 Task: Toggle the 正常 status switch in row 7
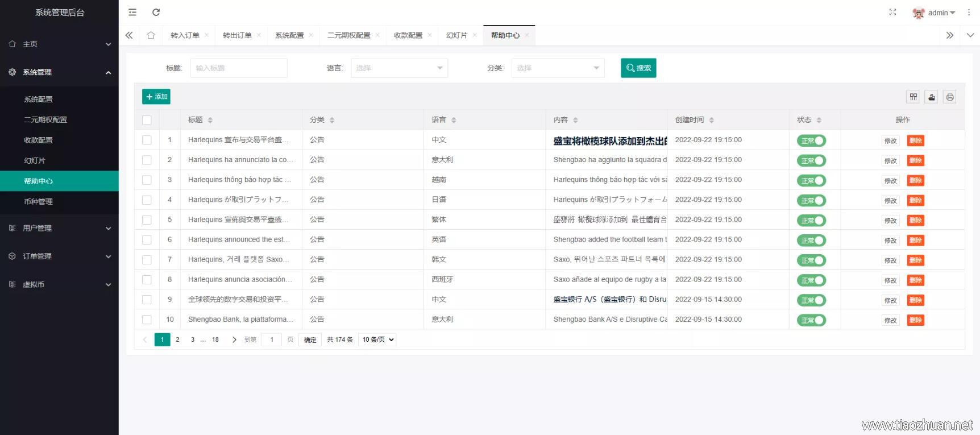pyautogui.click(x=811, y=260)
